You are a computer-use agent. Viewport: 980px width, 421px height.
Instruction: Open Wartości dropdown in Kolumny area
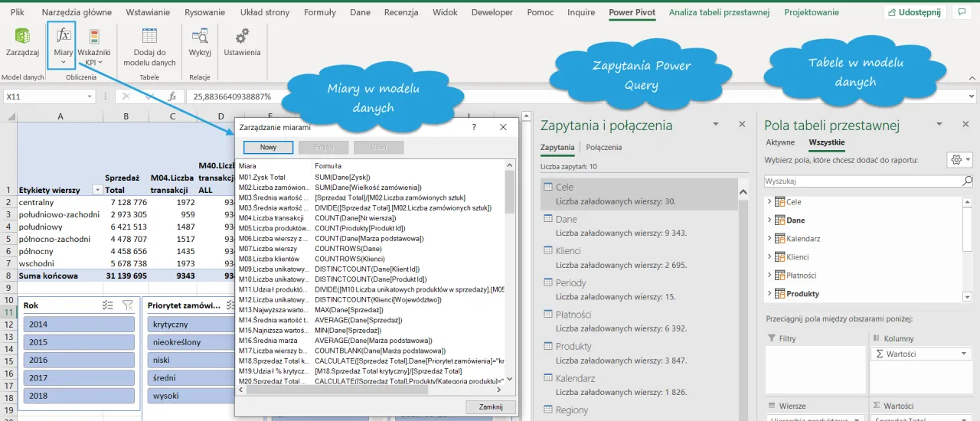[964, 354]
